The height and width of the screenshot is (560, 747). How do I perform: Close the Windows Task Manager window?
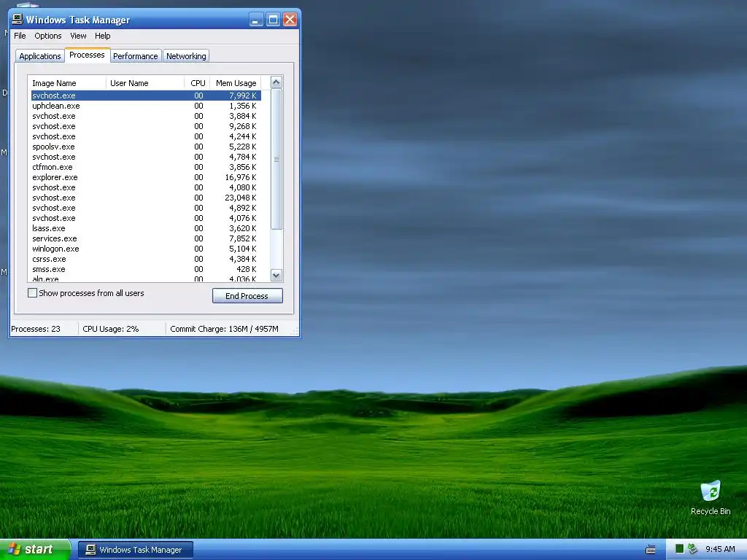click(290, 20)
